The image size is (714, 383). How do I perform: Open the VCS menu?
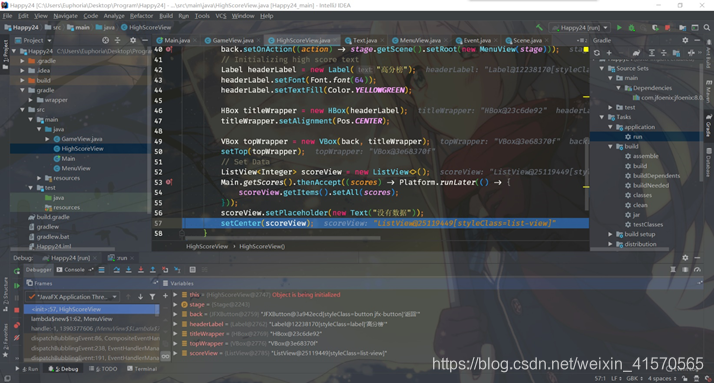coord(221,16)
